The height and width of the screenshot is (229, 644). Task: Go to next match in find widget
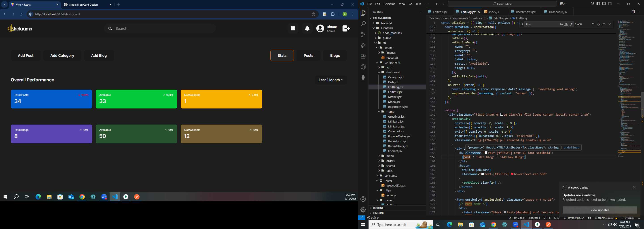point(599,24)
